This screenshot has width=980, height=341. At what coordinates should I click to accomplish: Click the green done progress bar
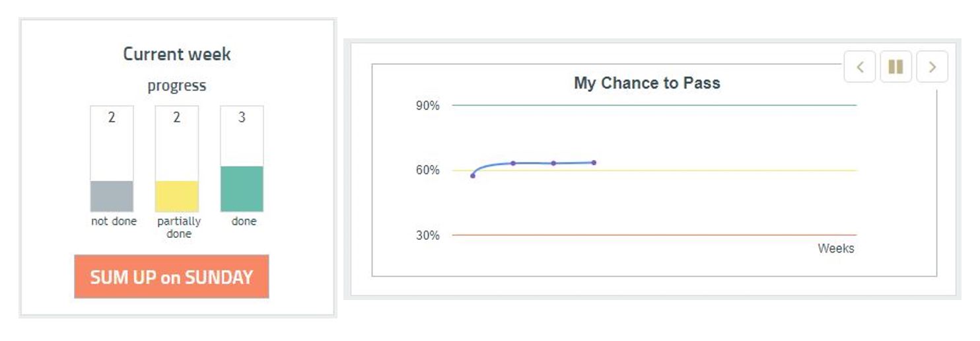[242, 188]
